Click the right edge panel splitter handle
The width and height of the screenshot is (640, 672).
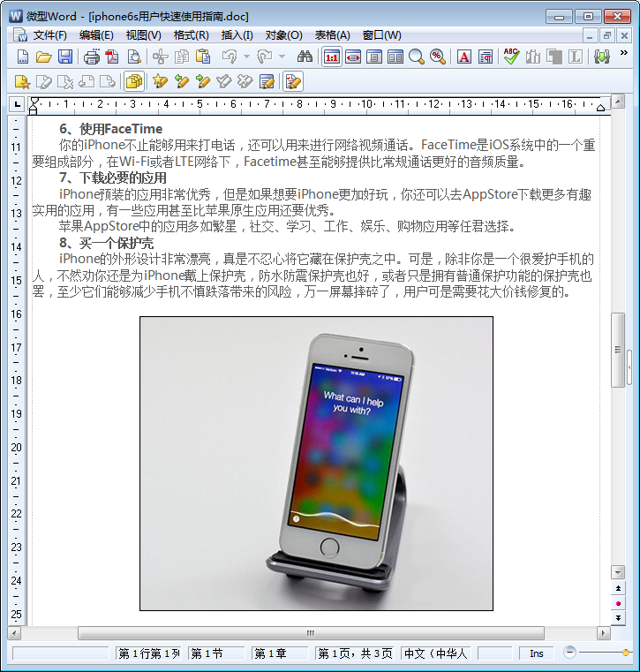(629, 367)
